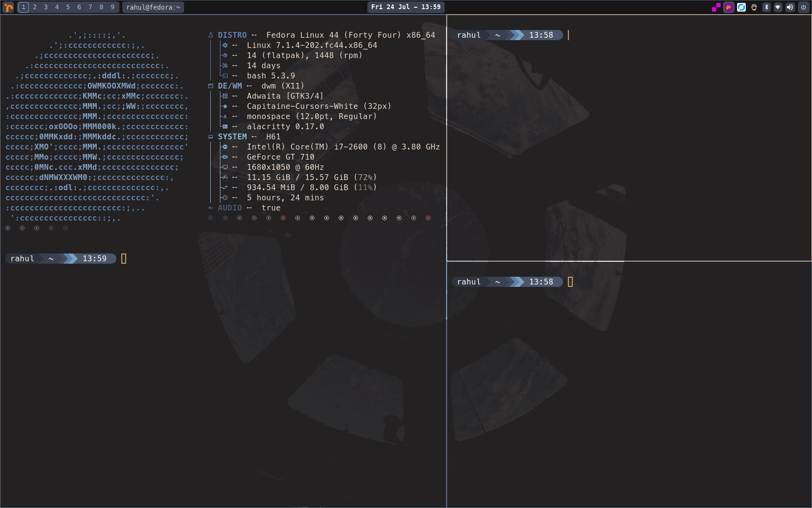Switch to workspace tag 7
812x508 pixels.
(x=90, y=7)
